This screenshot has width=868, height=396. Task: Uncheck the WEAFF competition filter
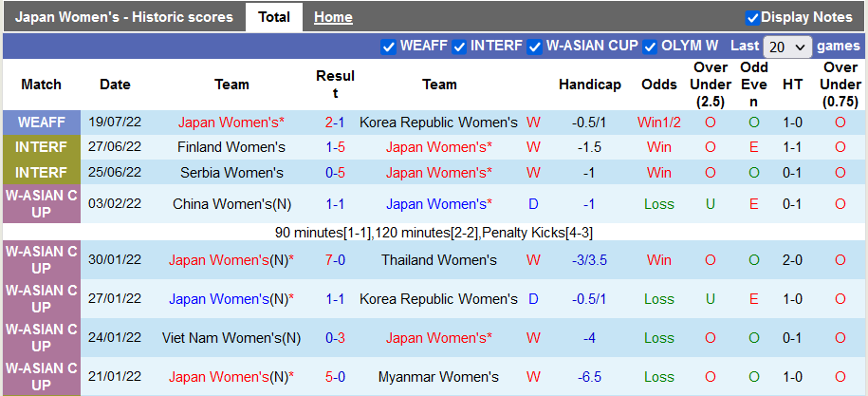388,47
